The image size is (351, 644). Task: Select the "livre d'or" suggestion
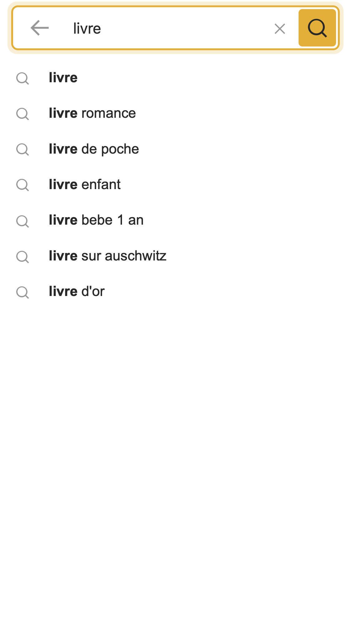(x=76, y=291)
